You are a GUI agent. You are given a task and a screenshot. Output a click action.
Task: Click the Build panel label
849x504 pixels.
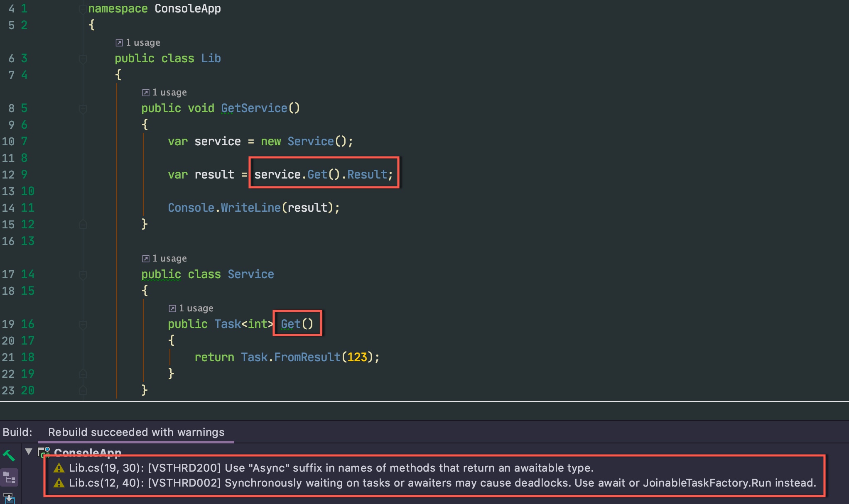tap(17, 433)
